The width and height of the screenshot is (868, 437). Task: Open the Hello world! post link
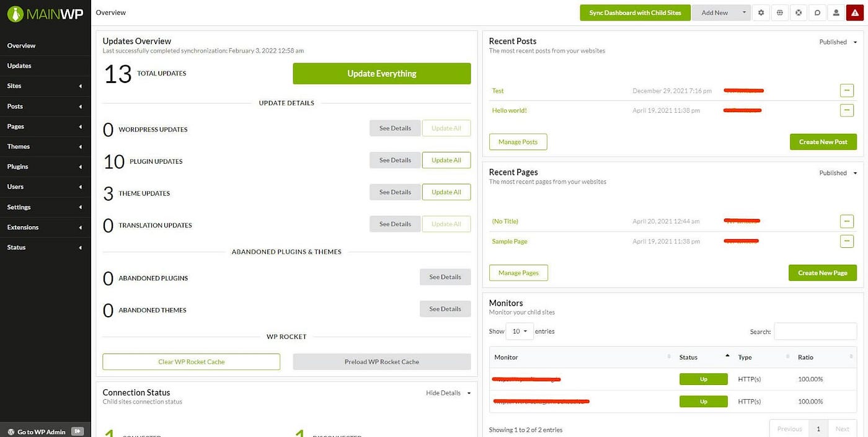[509, 110]
